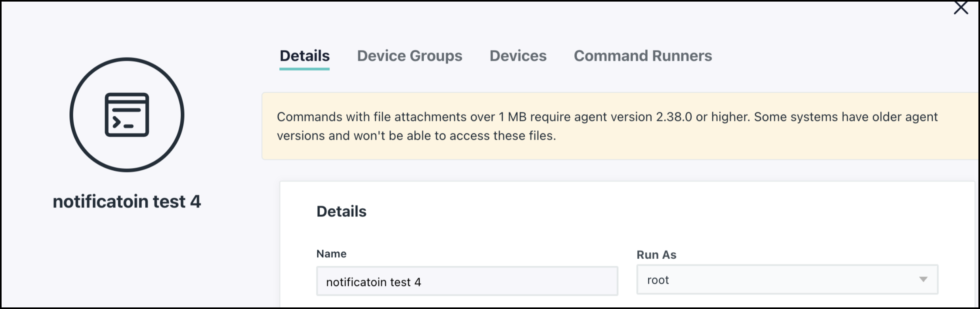The width and height of the screenshot is (980, 309).
Task: Go to the Devices tab
Action: tap(518, 56)
